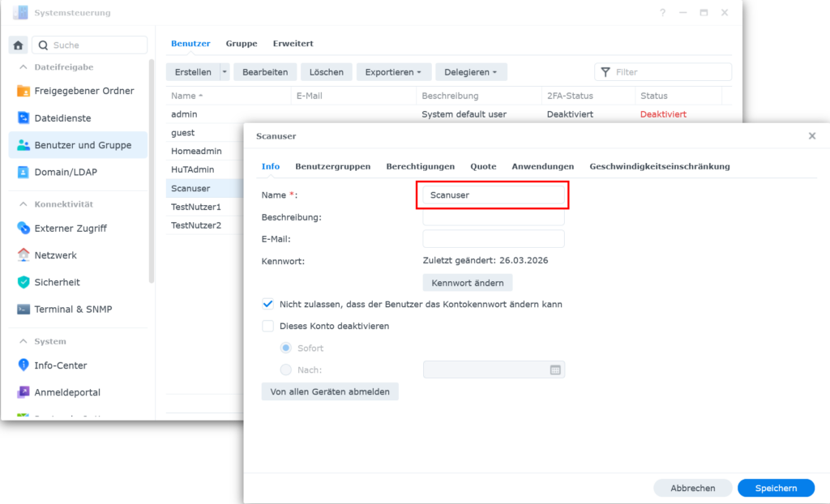The width and height of the screenshot is (830, 504).
Task: Open Dateidienste icon in sidebar
Action: coord(24,118)
